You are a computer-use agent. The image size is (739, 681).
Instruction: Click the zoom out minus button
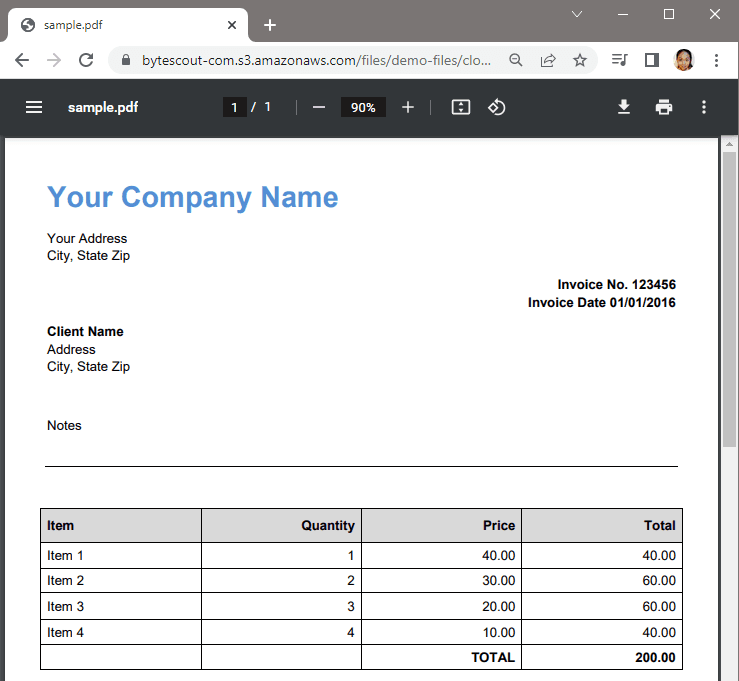click(x=319, y=107)
